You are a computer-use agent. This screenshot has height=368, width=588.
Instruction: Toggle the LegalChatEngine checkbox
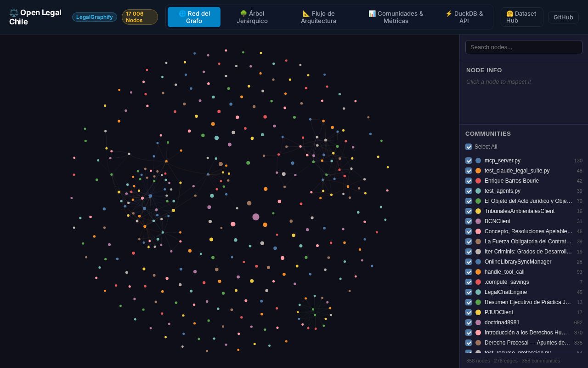coord(469,292)
